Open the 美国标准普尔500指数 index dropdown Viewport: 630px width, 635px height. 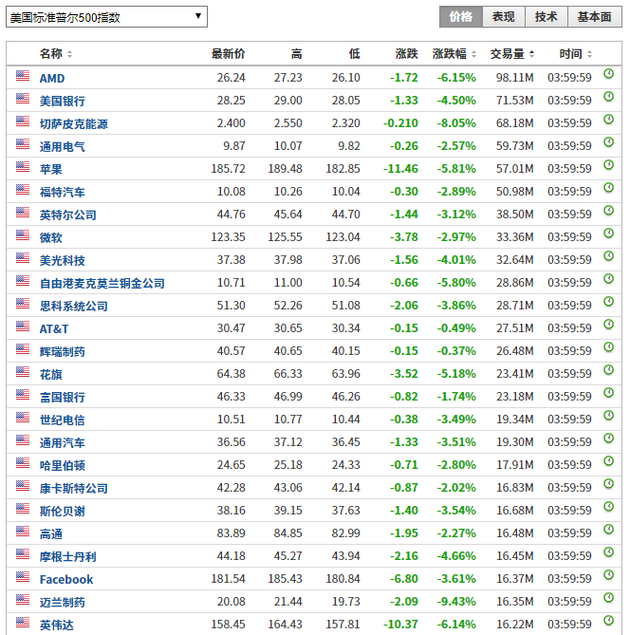click(106, 17)
